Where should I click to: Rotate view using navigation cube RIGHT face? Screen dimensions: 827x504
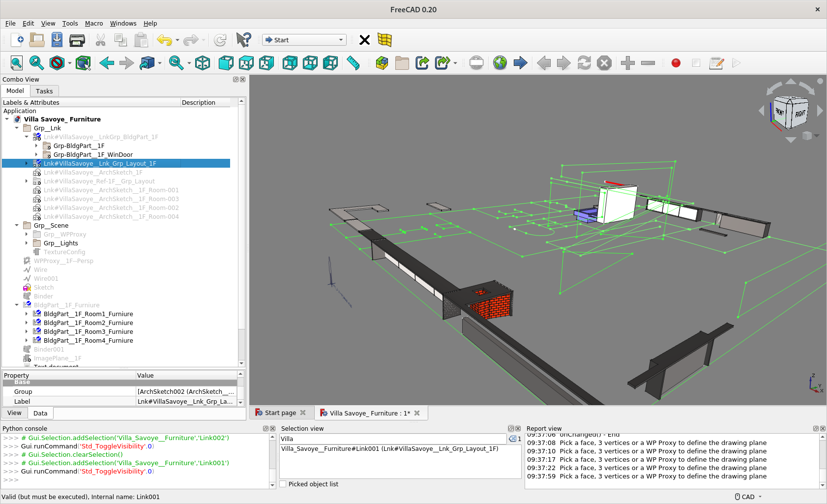tap(800, 114)
